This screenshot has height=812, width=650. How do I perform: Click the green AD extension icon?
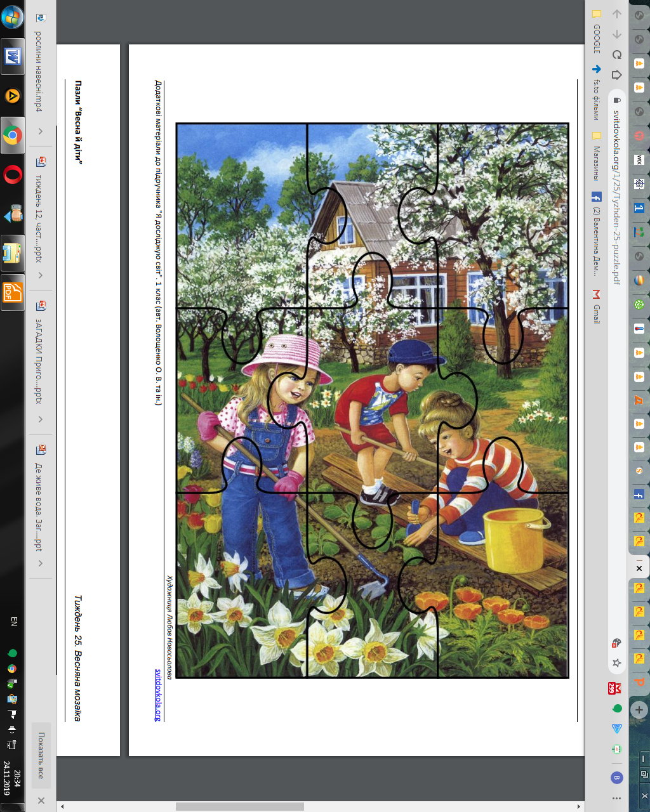click(x=616, y=749)
